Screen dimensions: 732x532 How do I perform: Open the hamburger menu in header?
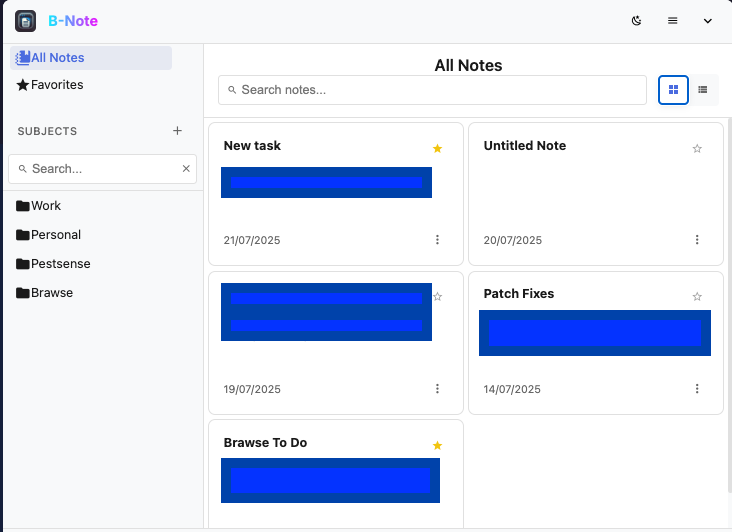click(673, 21)
